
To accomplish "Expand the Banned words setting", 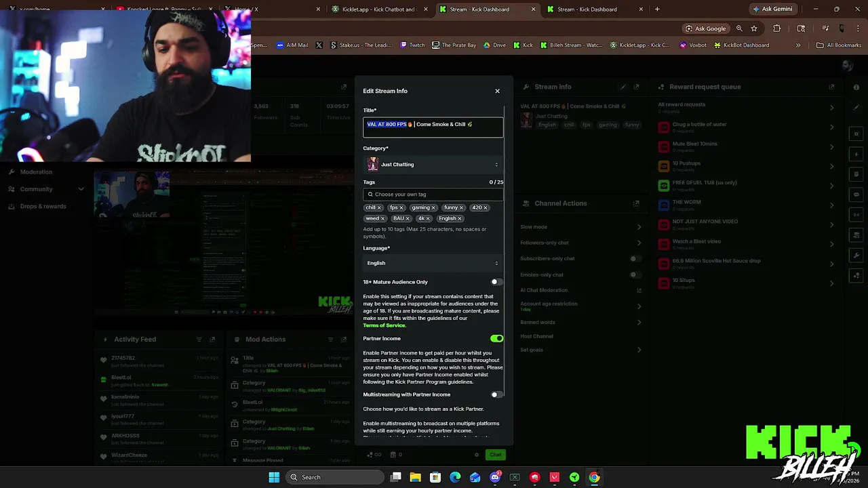I will point(639,322).
